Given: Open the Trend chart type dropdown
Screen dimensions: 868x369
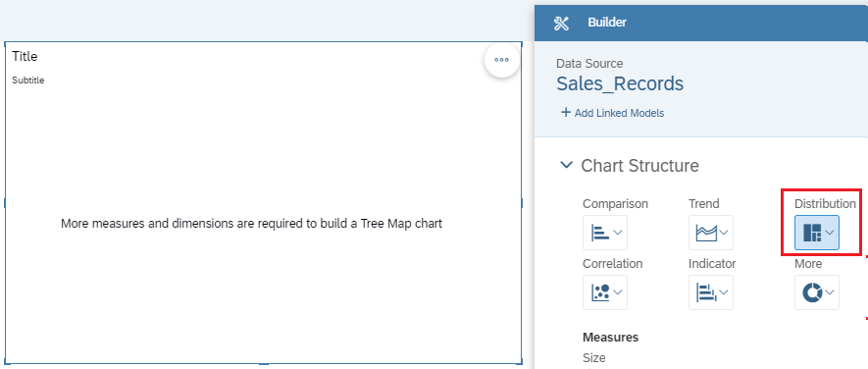Looking at the screenshot, I should coord(711,233).
